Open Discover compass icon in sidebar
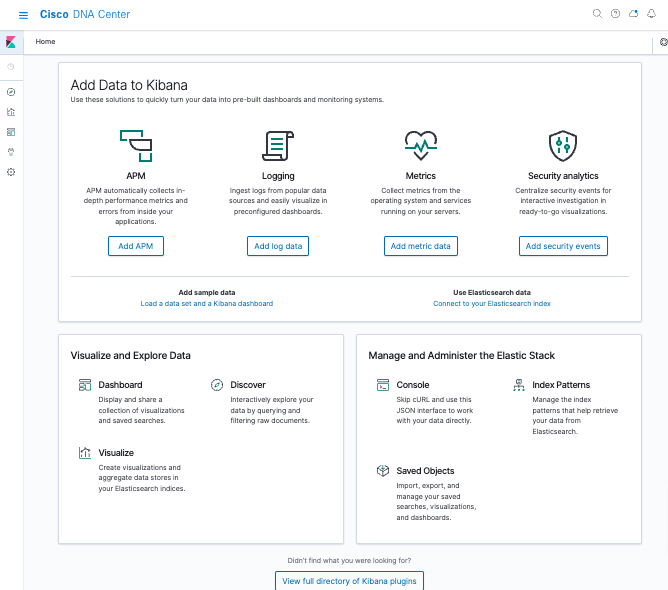The image size is (668, 590). tap(11, 92)
